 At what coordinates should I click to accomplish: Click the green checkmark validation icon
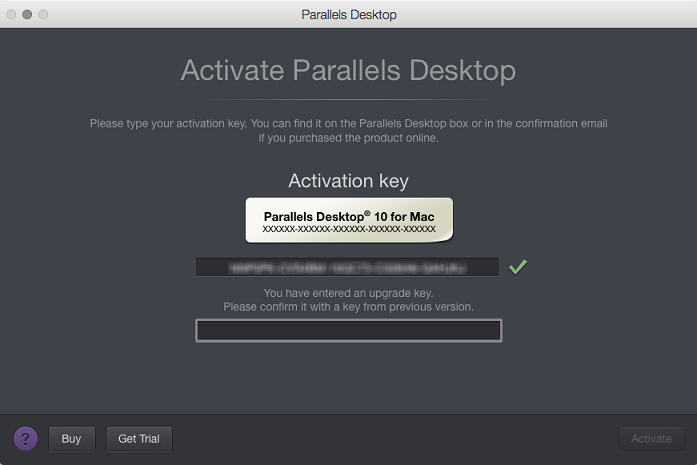[518, 267]
